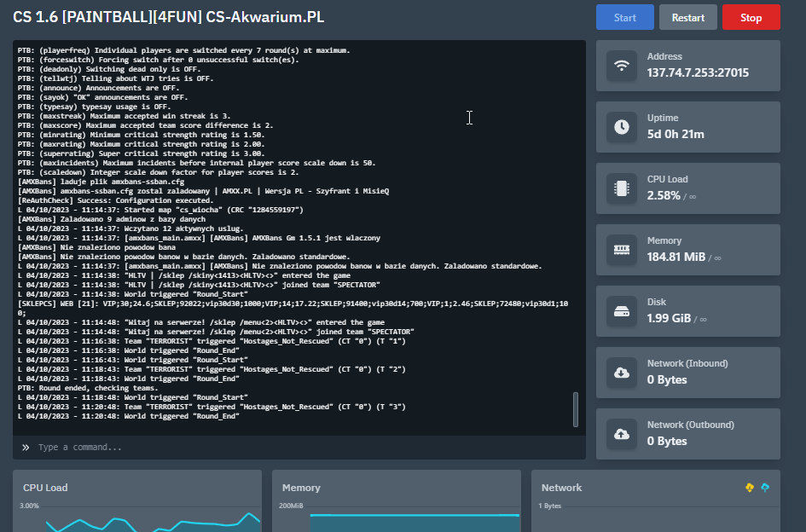Click the console line about (maxstreak) win streak
The height and width of the screenshot is (532, 806).
(x=124, y=116)
